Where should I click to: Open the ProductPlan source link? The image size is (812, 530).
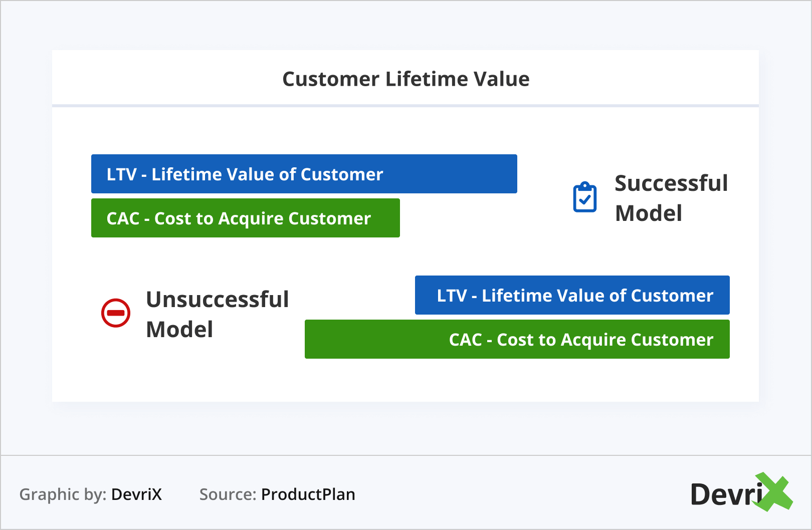point(308,494)
